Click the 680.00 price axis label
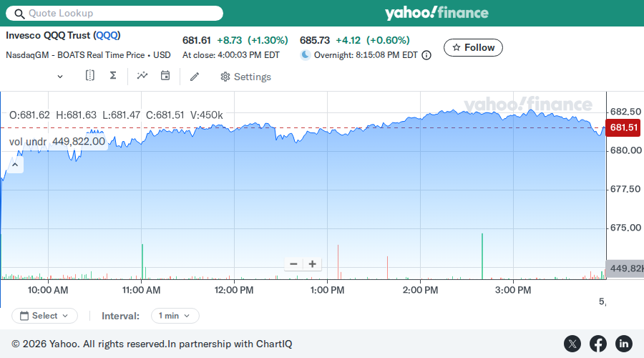Screen dimensions: 644x358 (625, 150)
